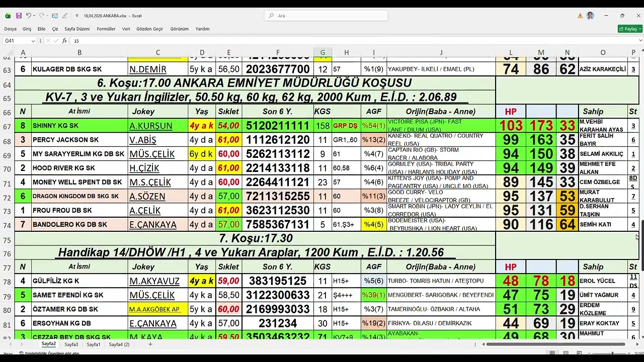Click the jockey link A.KURŞUN
The height and width of the screenshot is (362, 644).
pyautogui.click(x=150, y=126)
